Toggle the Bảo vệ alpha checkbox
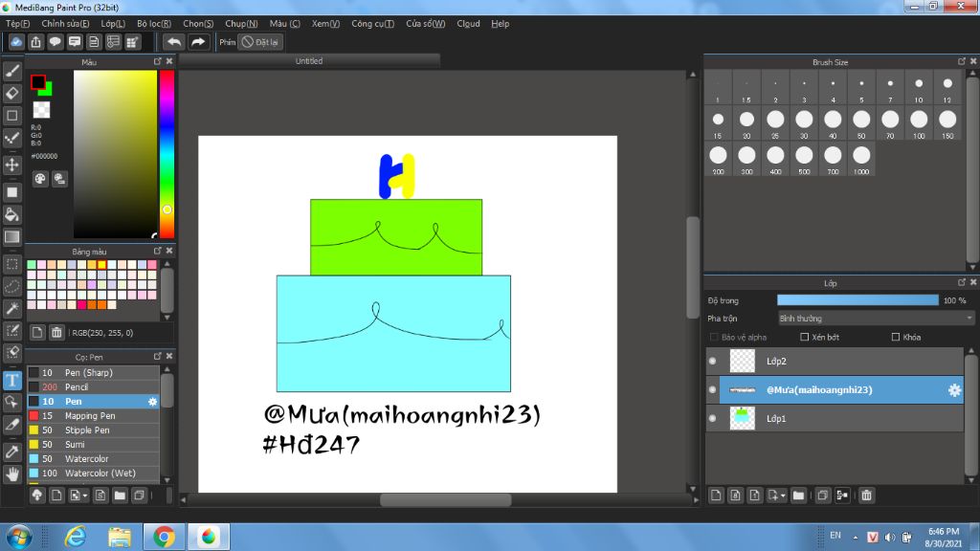 (714, 338)
